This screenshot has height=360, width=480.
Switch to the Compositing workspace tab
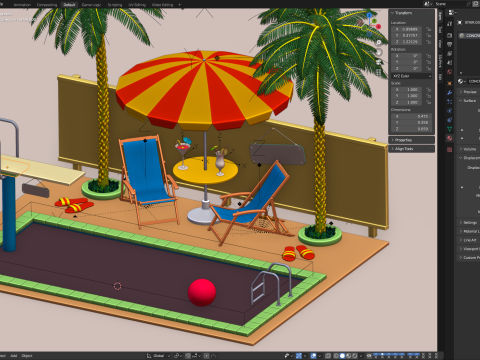click(47, 5)
